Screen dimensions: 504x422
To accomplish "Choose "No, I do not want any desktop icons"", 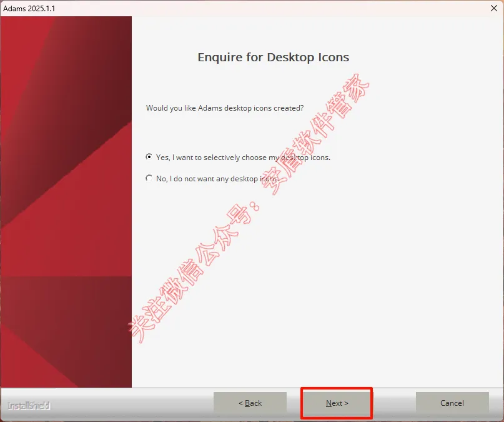I will pyautogui.click(x=149, y=178).
